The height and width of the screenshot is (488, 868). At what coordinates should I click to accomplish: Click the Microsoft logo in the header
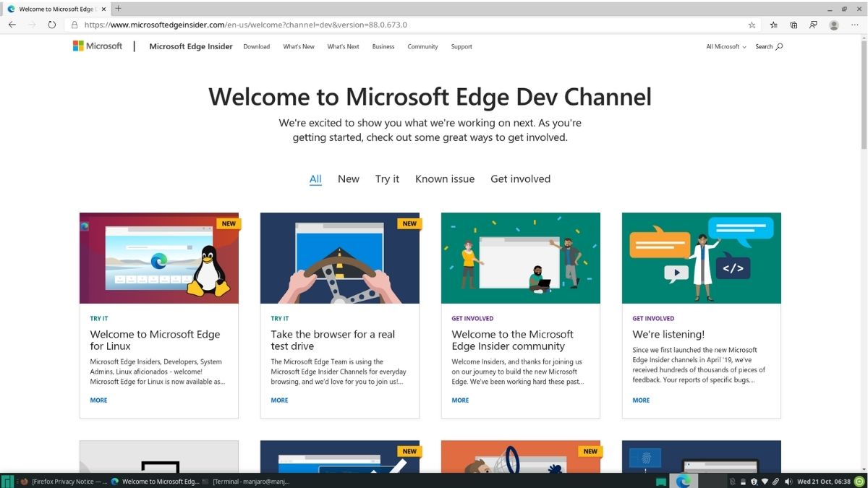(x=97, y=46)
